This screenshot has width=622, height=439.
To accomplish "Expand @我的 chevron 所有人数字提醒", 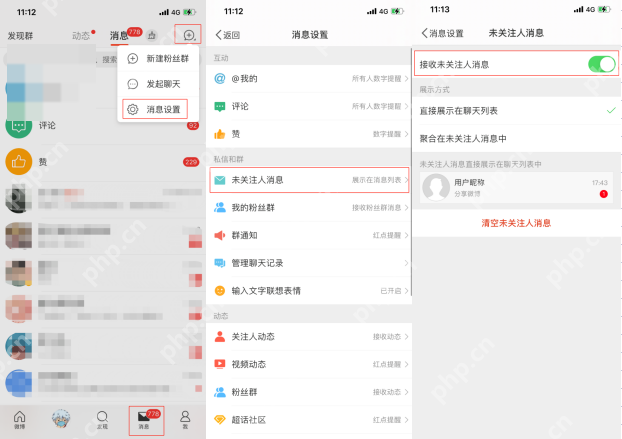I will point(406,79).
